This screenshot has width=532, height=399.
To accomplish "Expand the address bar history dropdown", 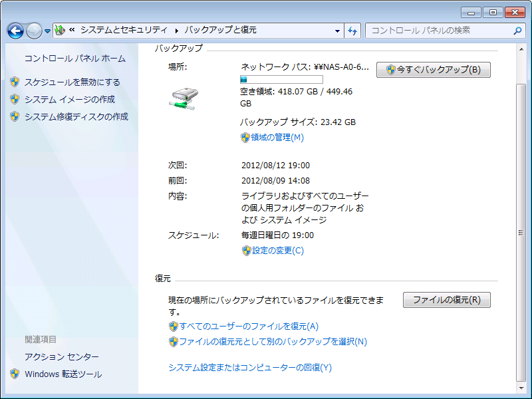I will point(337,31).
